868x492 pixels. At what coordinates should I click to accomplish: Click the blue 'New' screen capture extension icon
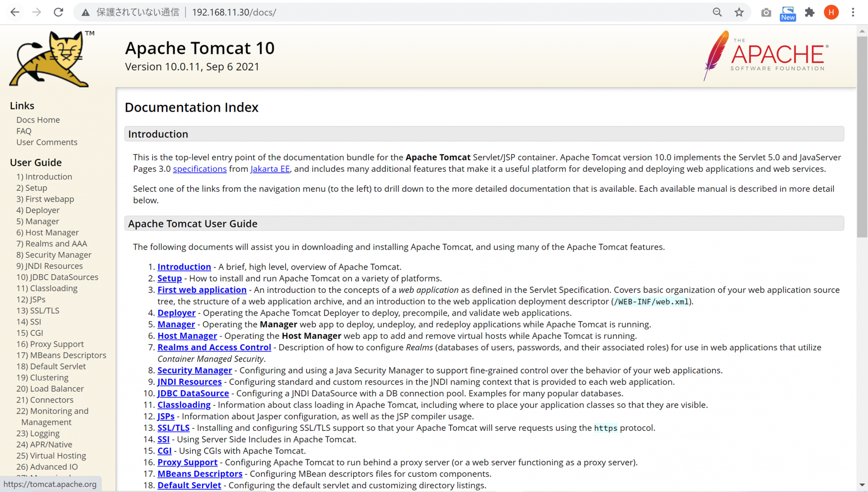point(787,12)
